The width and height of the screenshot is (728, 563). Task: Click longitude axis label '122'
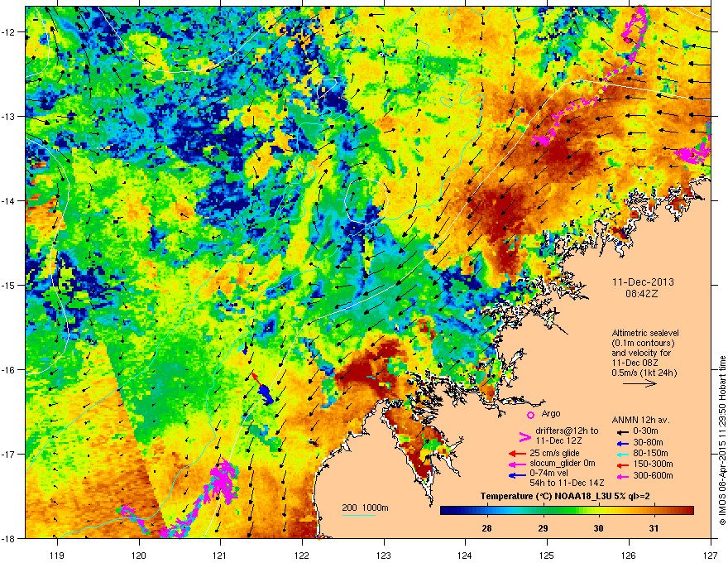point(302,555)
